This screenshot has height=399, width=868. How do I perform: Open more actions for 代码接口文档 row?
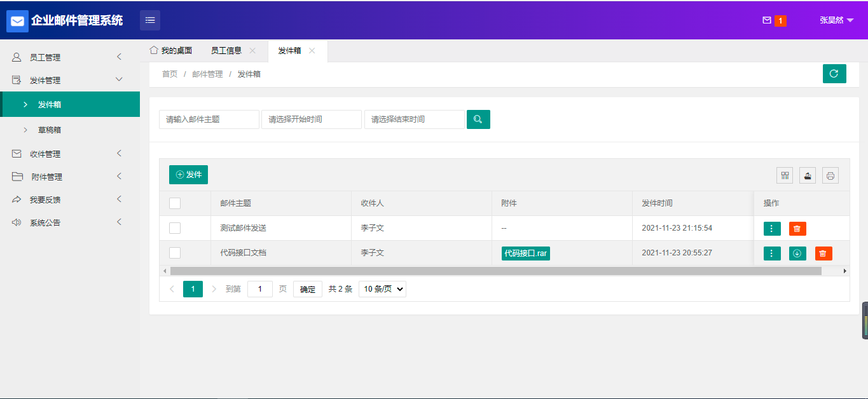[x=772, y=254]
